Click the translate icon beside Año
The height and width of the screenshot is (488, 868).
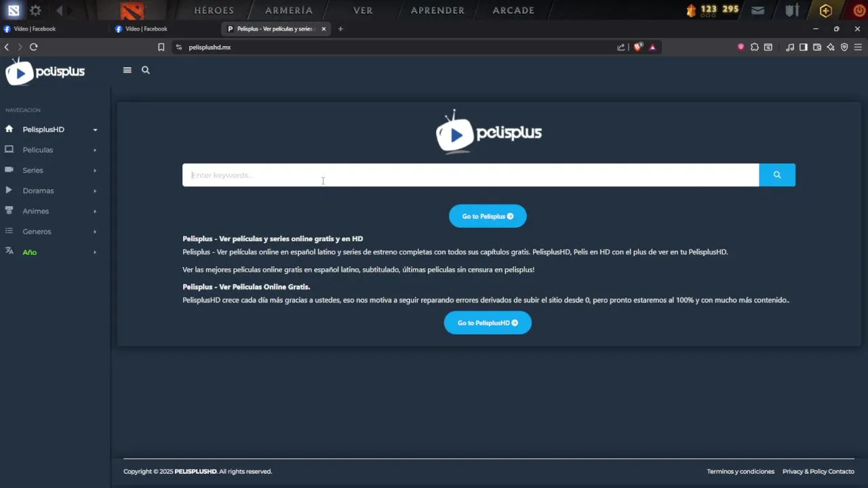click(9, 251)
